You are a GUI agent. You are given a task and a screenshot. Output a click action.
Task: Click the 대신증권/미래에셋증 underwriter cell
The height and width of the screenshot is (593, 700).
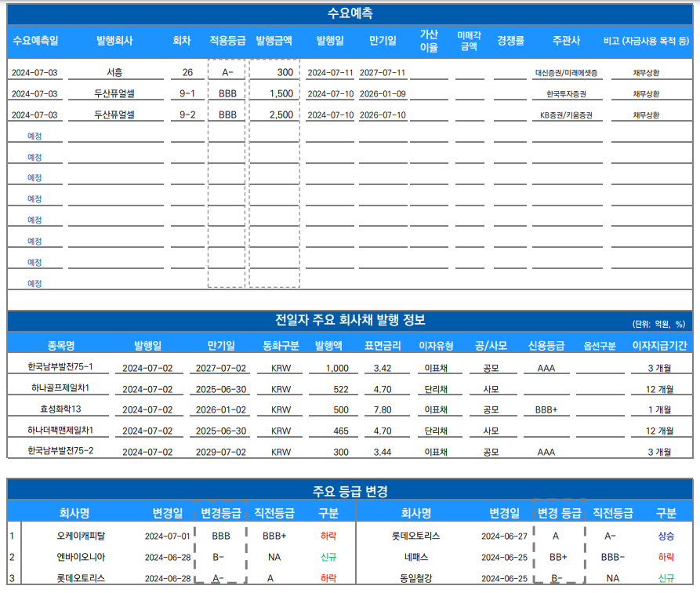click(x=566, y=73)
